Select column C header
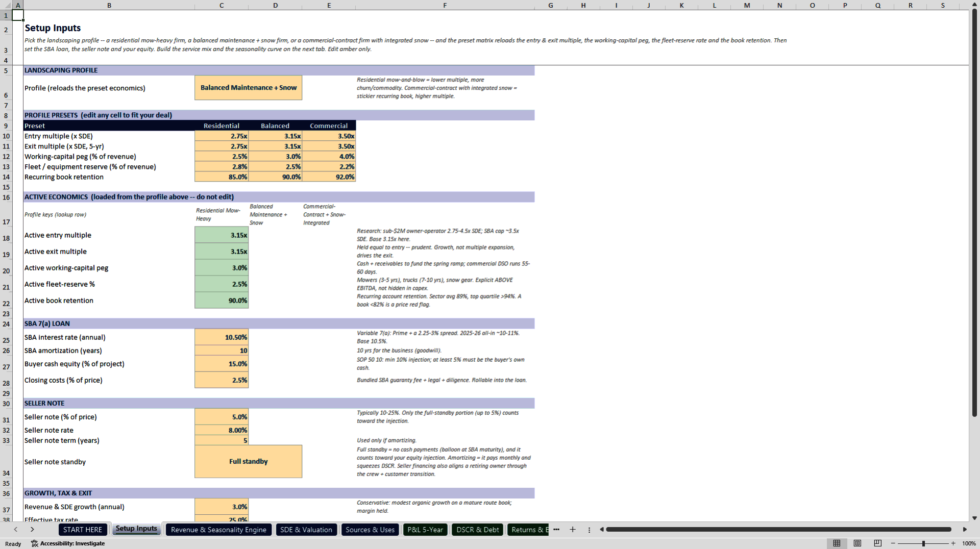 point(222,5)
